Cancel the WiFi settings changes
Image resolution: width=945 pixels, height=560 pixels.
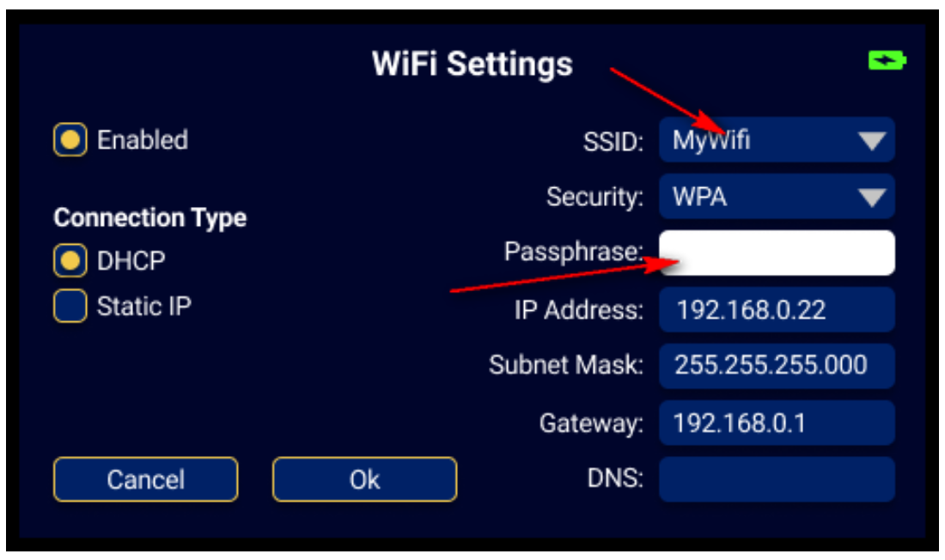tap(145, 479)
